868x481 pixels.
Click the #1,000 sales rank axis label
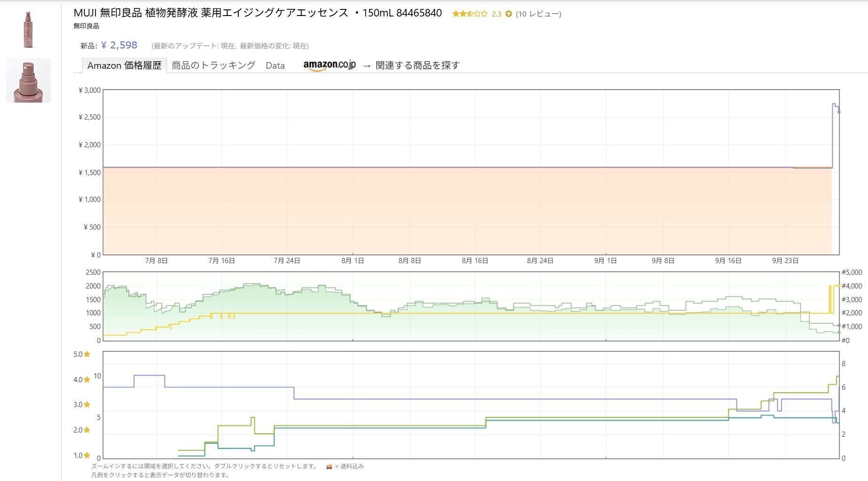point(852,326)
